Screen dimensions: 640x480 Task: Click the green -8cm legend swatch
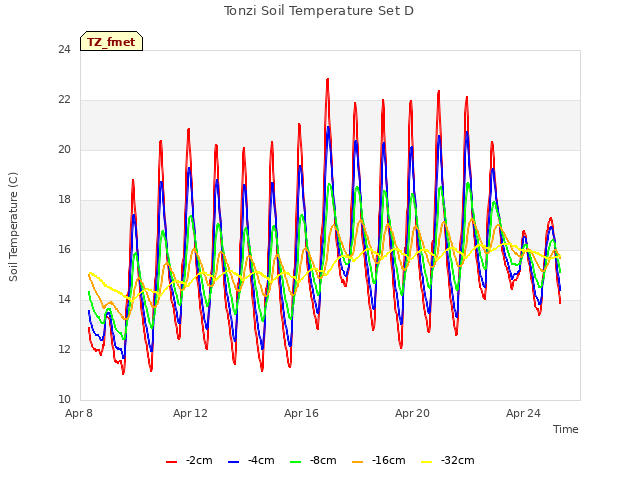296,462
